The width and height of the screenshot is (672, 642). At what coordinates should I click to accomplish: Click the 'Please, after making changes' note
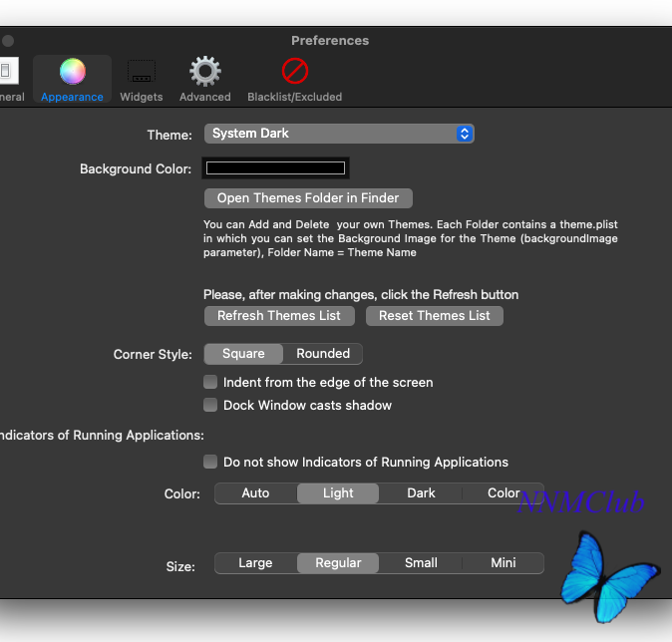361,294
